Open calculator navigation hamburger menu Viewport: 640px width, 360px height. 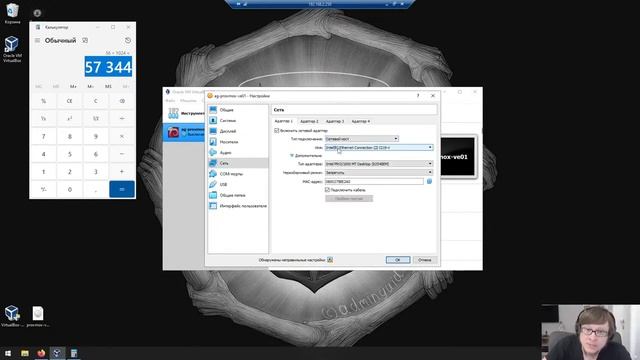[x=37, y=40]
